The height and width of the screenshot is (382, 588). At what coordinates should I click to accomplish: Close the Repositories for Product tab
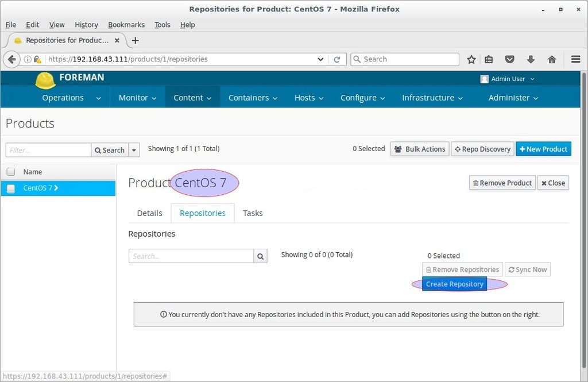coord(117,40)
